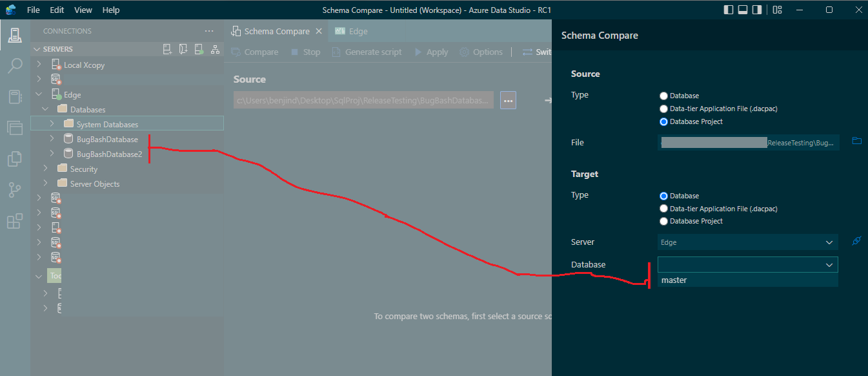Open the Search view from sidebar

(14, 65)
